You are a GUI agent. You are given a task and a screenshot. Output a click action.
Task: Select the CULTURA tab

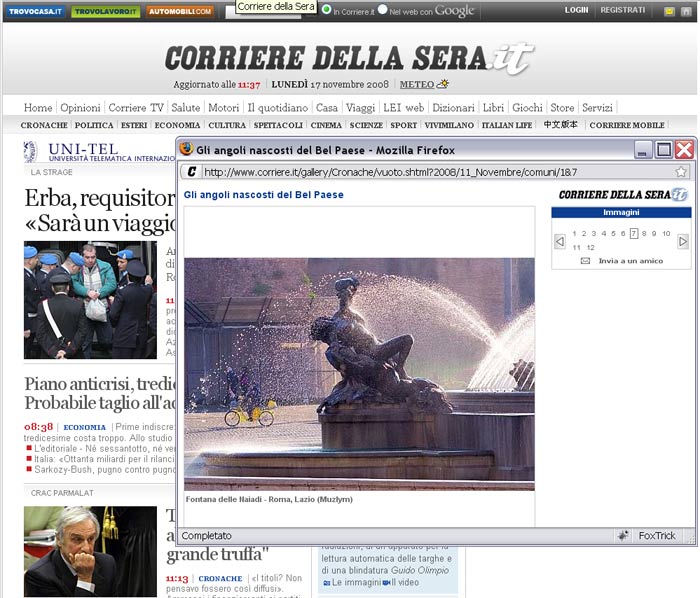pyautogui.click(x=227, y=125)
